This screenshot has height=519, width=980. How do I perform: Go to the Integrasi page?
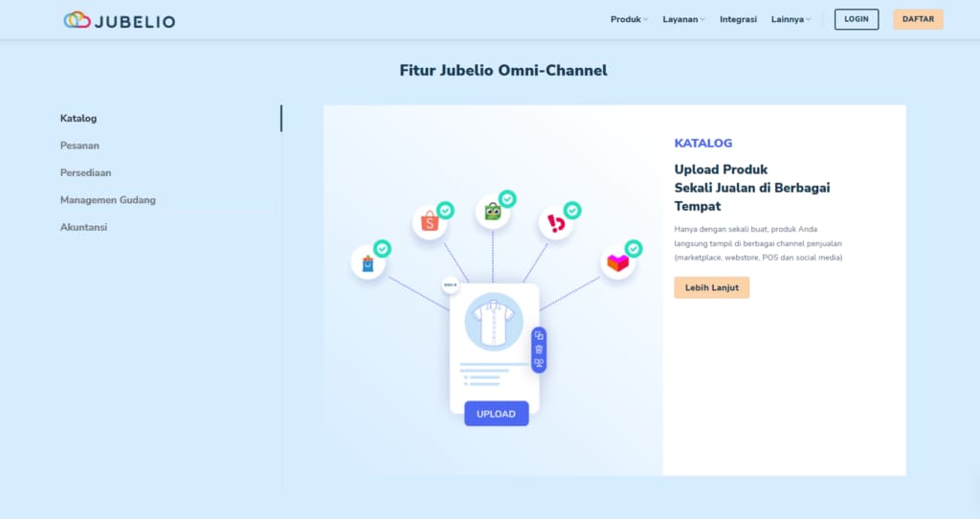(738, 19)
